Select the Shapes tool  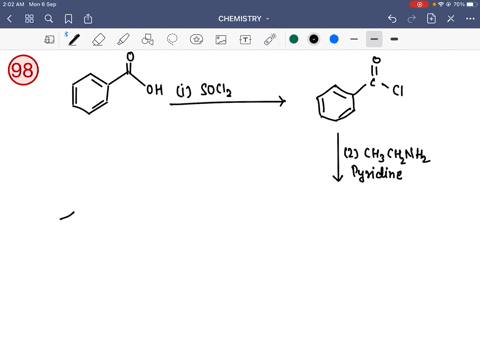[x=148, y=39]
